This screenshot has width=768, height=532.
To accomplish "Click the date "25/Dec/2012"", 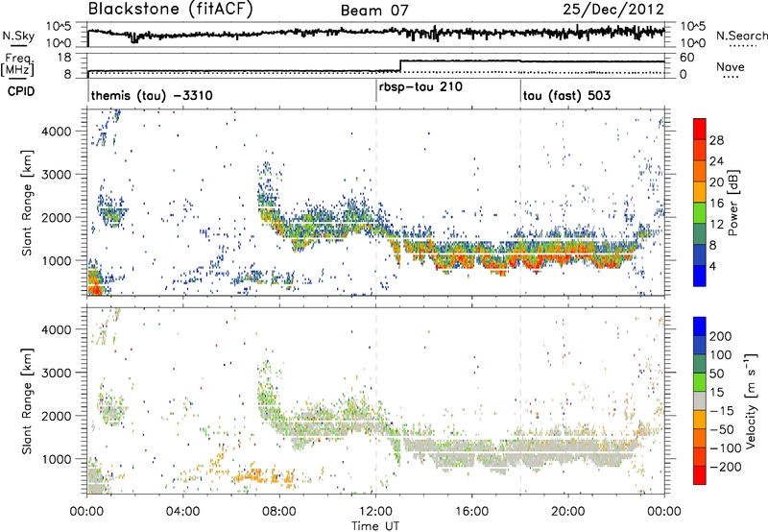I will (x=613, y=10).
